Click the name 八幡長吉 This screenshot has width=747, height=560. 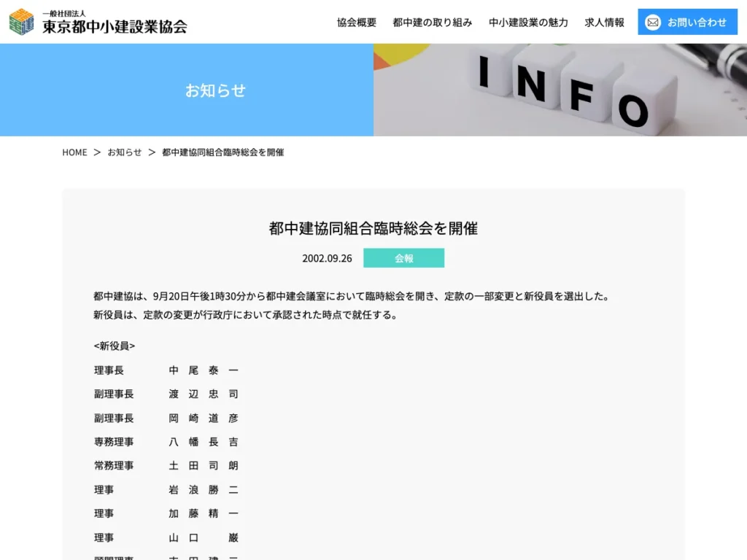[x=204, y=442]
